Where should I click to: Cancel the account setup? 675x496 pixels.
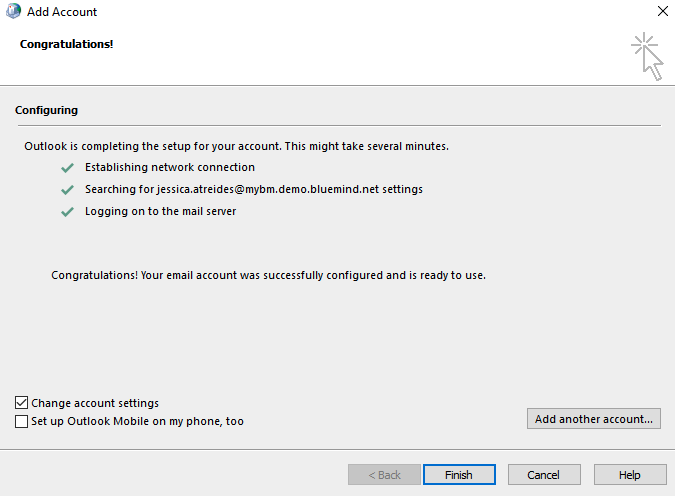544,474
